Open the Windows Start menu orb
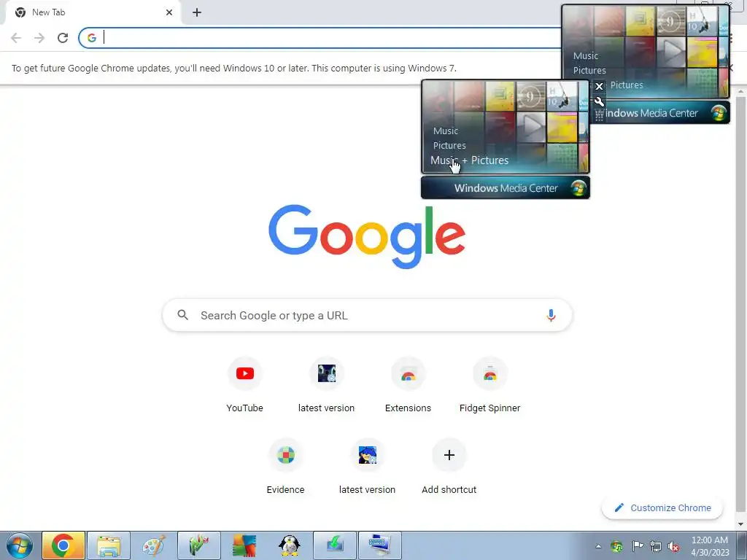The height and width of the screenshot is (560, 747). 20,545
